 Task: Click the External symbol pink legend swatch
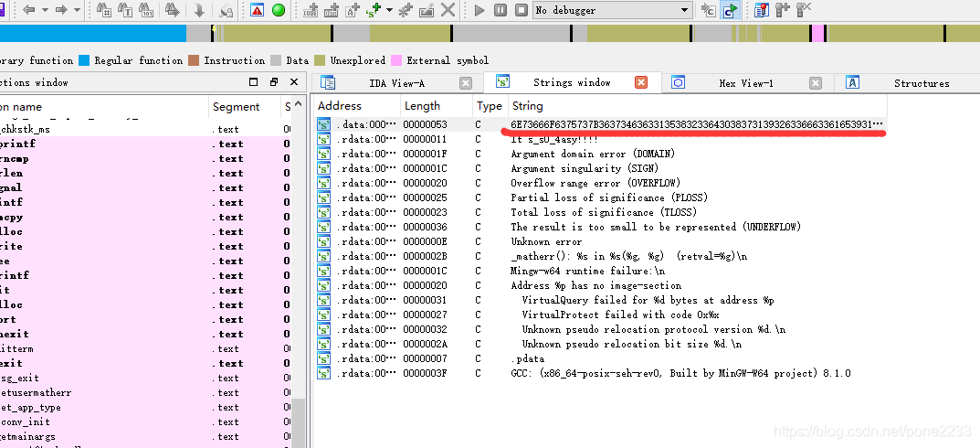click(x=396, y=60)
